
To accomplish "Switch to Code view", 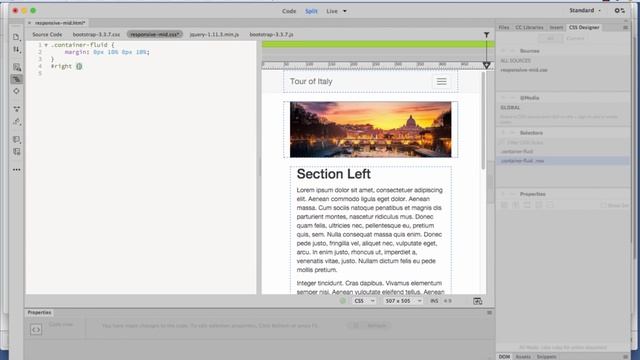I will click(289, 11).
